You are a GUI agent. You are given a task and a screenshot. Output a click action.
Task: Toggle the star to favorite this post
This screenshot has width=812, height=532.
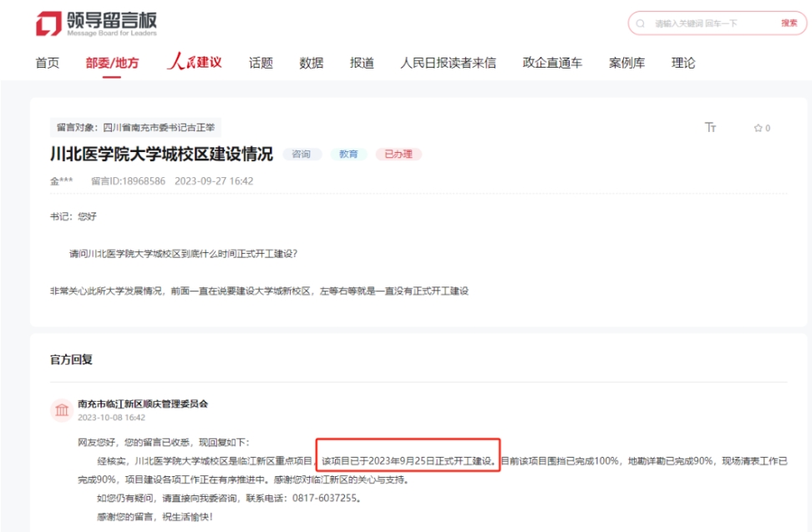(x=758, y=128)
